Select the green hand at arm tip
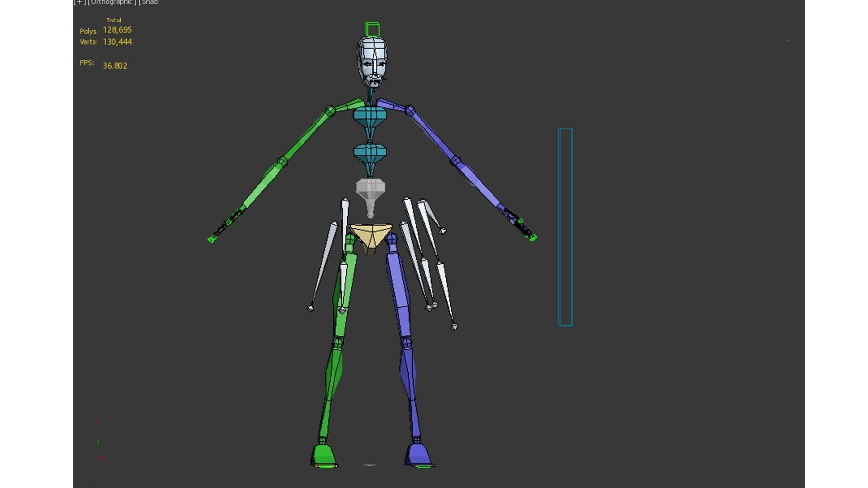 tap(212, 239)
